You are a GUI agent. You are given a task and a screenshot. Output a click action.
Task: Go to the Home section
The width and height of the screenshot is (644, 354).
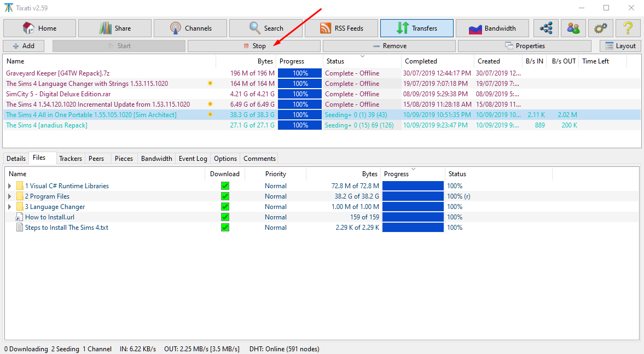tap(39, 28)
